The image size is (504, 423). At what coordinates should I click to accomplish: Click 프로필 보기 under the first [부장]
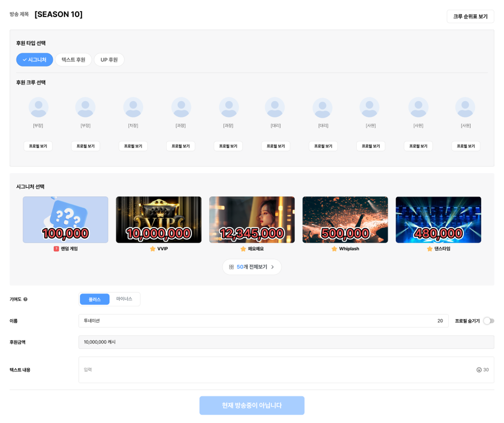(38, 146)
